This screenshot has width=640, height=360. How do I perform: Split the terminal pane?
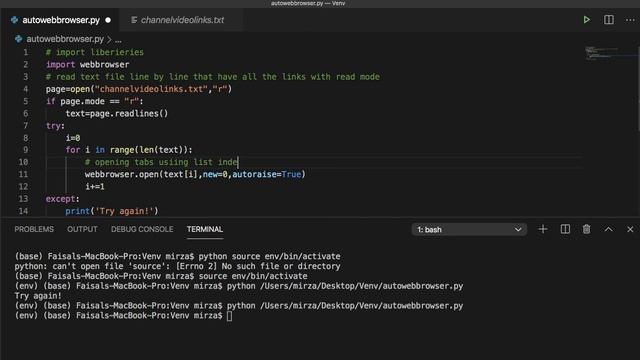(565, 229)
